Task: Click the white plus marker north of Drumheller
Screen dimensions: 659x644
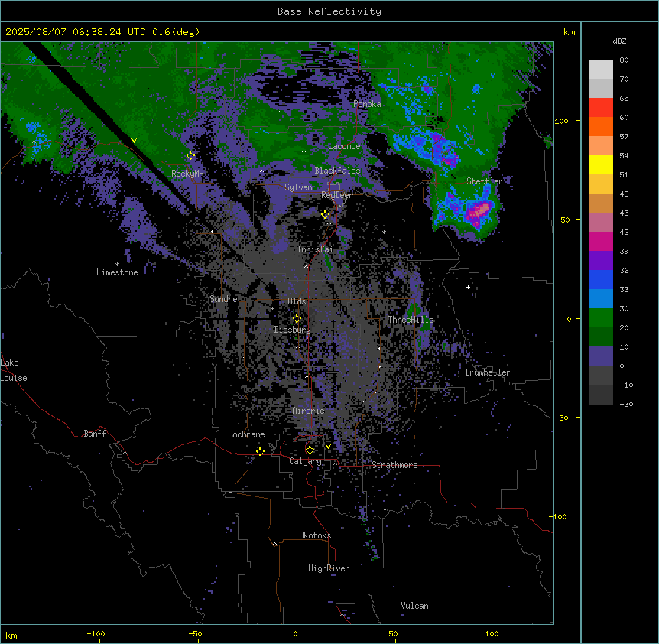Action: coord(468,287)
